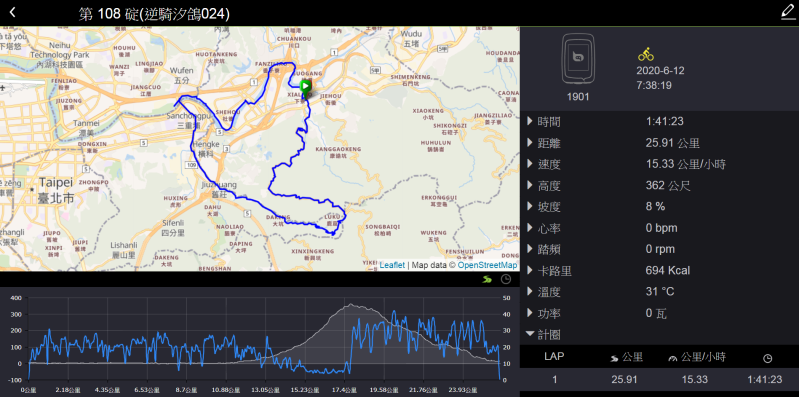Open edit mode with the pencil icon
Image resolution: width=799 pixels, height=397 pixels.
click(x=788, y=12)
